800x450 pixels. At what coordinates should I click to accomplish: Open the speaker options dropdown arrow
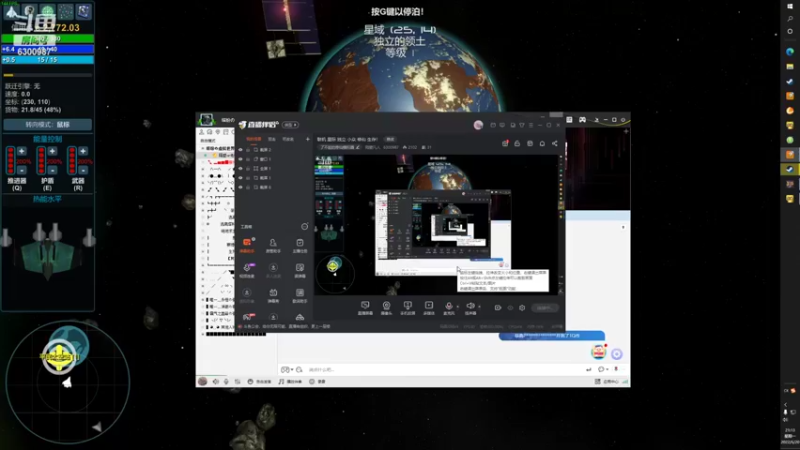479,307
